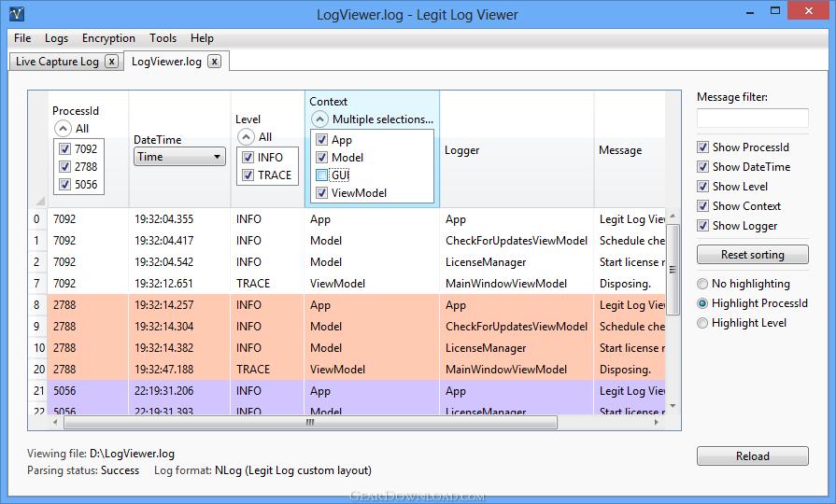Open the Logs menu
This screenshot has width=836, height=504.
57,38
